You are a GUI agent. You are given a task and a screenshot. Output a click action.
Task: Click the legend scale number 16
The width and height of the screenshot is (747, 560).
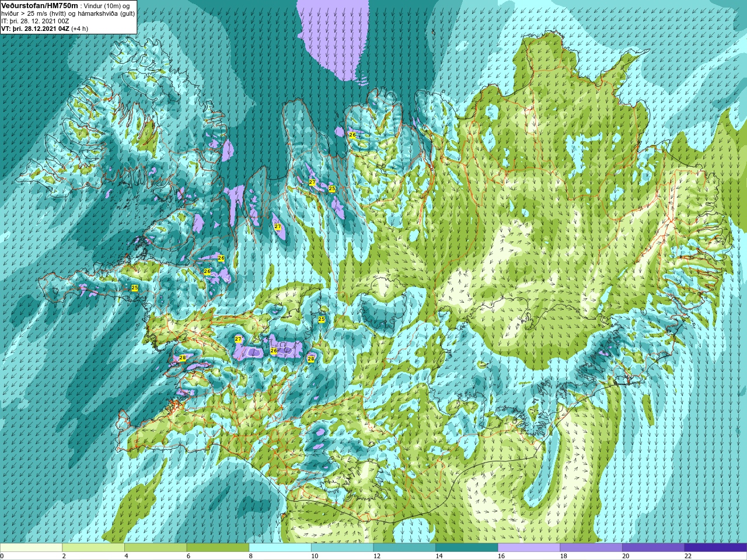[x=501, y=556]
